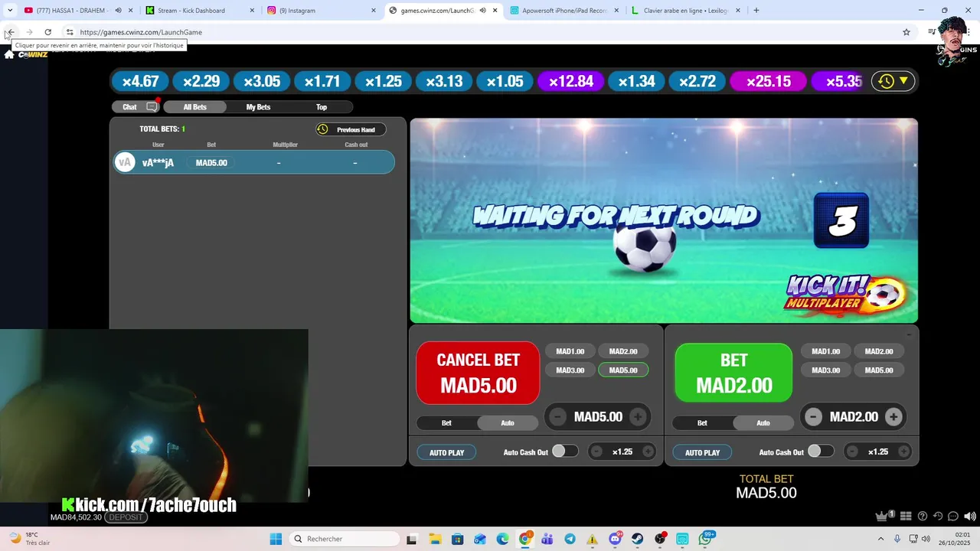Open Discord from the taskbar
Viewport: 980px width, 551px height.
(x=615, y=539)
